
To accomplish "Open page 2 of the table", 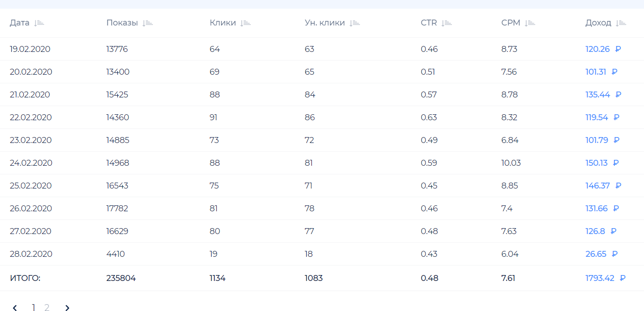I will pos(47,308).
